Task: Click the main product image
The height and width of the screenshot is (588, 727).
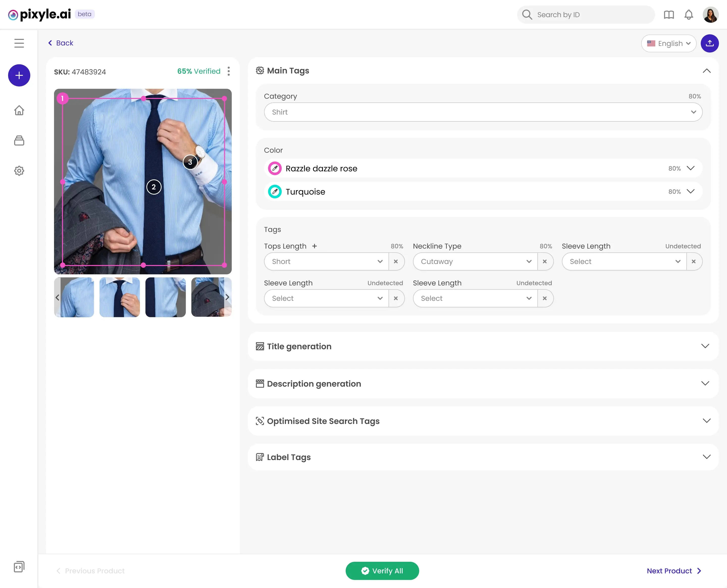Action: click(x=143, y=181)
